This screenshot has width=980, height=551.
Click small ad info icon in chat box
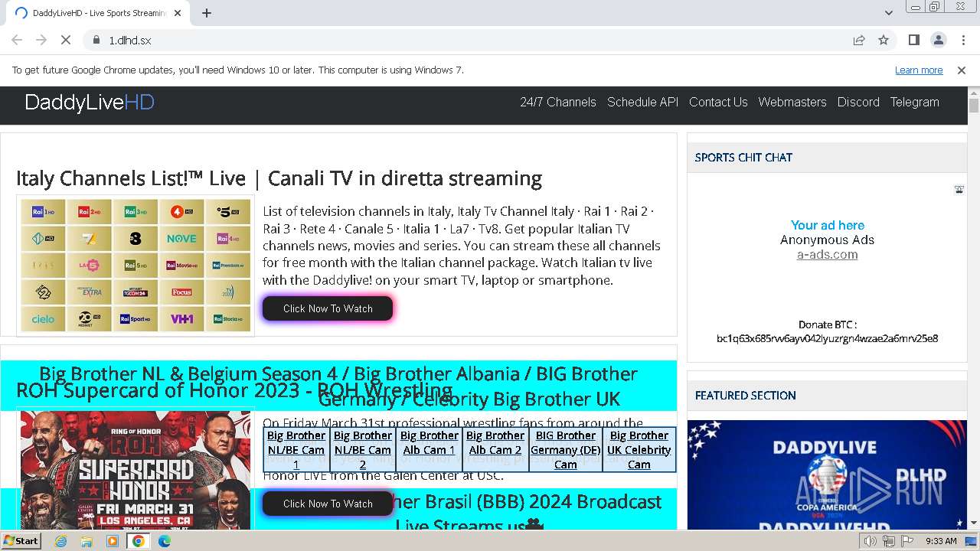pos(959,190)
